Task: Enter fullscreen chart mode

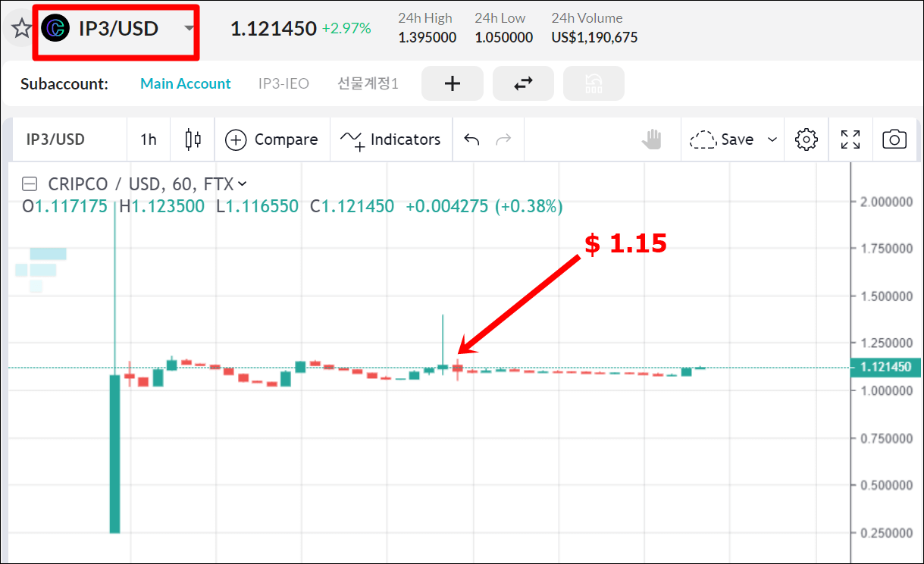Action: pos(850,139)
